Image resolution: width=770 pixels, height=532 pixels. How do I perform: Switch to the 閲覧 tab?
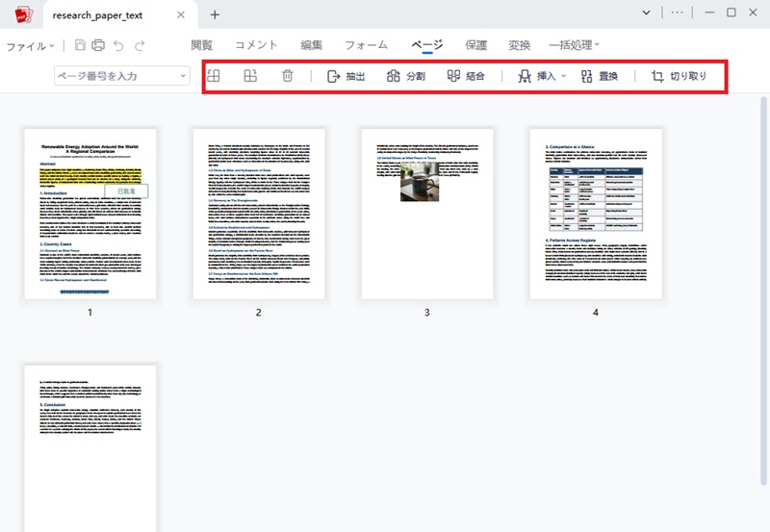point(201,45)
